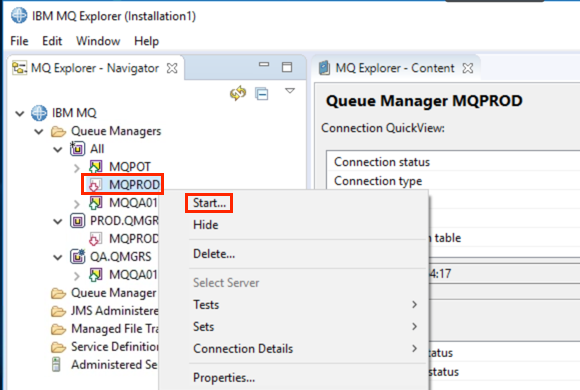580x390 pixels.
Task: Select the MQPROD label under All
Action: pyautogui.click(x=135, y=185)
